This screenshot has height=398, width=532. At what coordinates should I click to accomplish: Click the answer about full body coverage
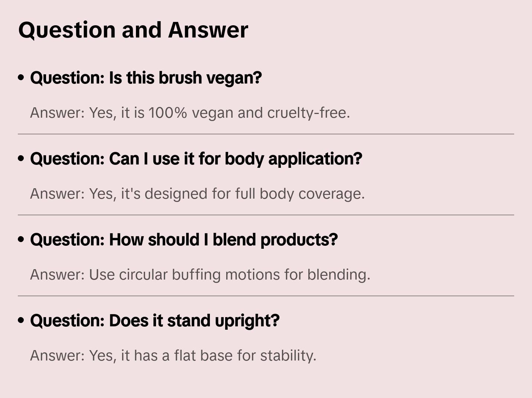pos(197,194)
